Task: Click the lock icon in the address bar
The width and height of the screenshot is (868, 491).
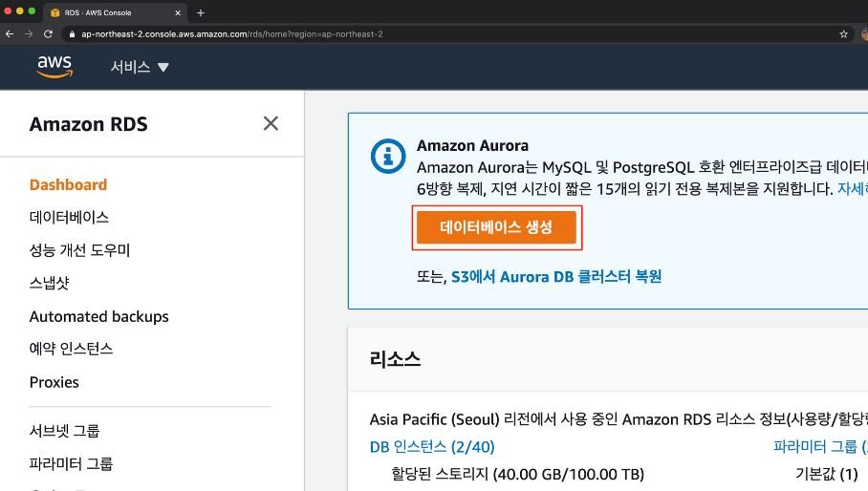Action: (x=72, y=34)
